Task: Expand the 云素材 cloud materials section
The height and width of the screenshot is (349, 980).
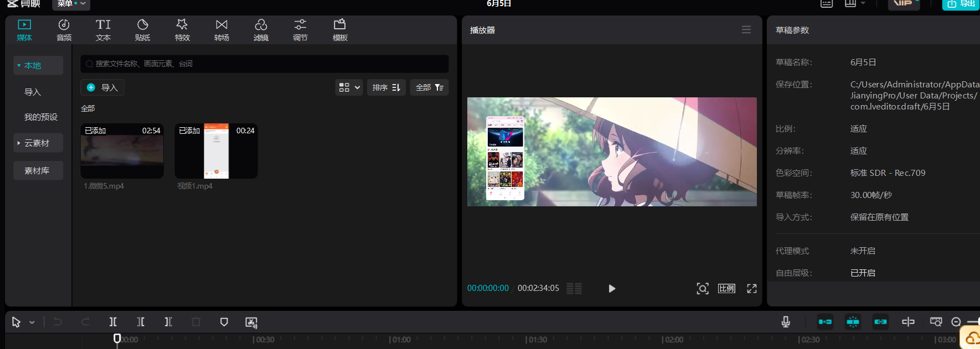Action: (x=38, y=143)
